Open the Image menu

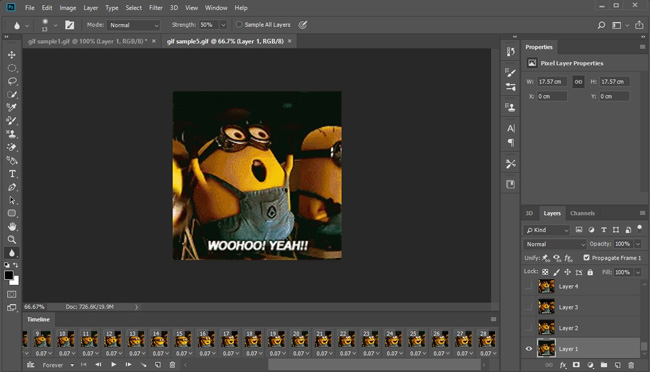(x=68, y=8)
